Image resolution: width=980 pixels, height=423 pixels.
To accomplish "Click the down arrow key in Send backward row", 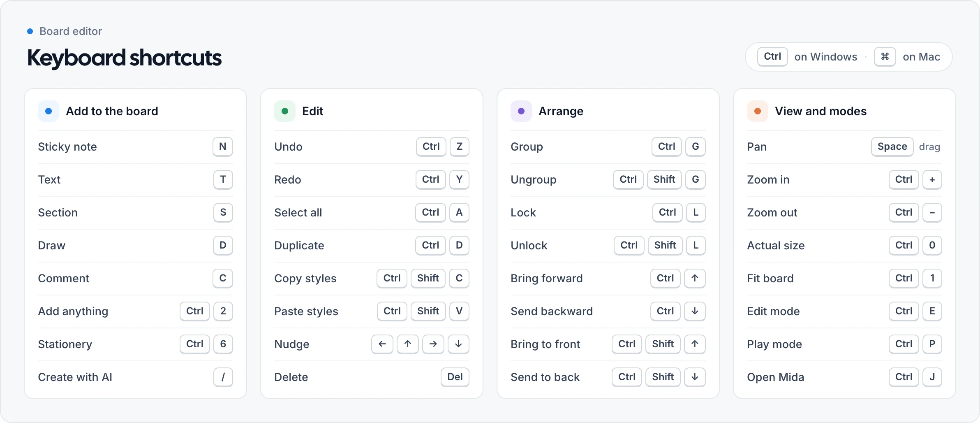I will 695,311.
